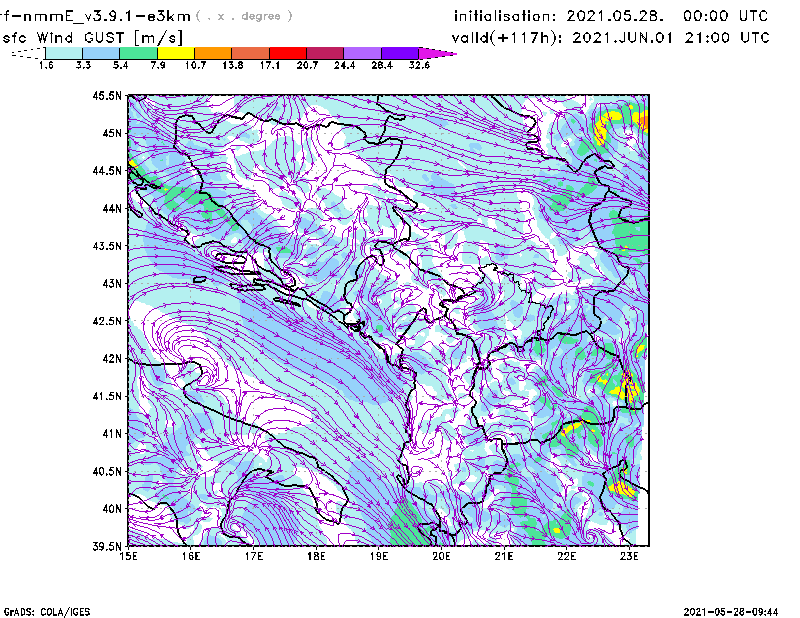Click the valid date '2021.JUN.01'
800x618 pixels.
(x=622, y=38)
